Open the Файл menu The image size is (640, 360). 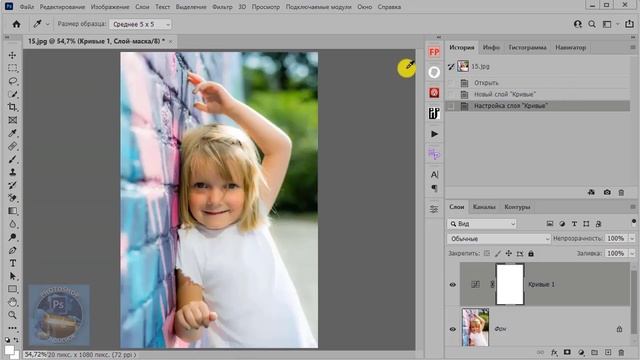coord(27,7)
